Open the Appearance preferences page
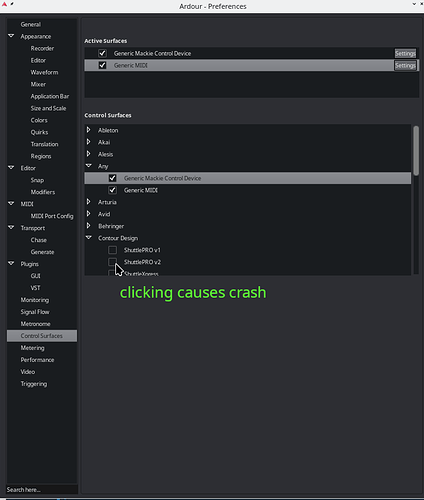The width and height of the screenshot is (424, 500). click(36, 36)
